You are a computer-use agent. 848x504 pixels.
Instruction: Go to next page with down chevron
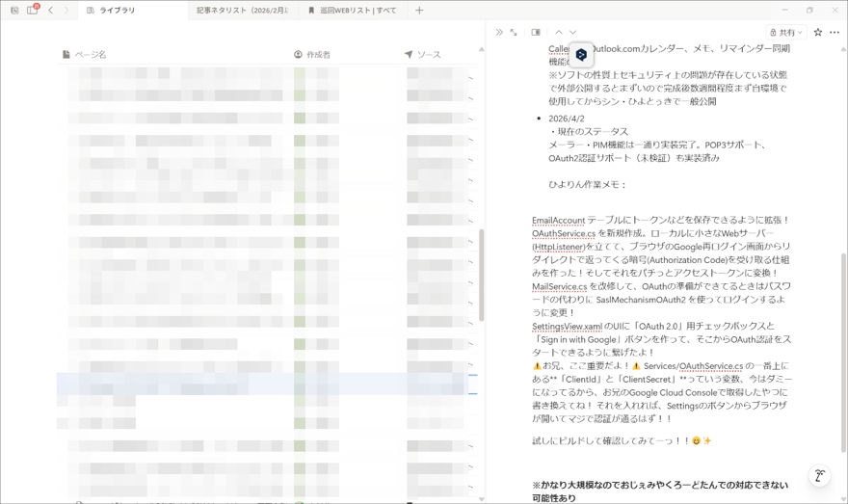click(x=572, y=33)
